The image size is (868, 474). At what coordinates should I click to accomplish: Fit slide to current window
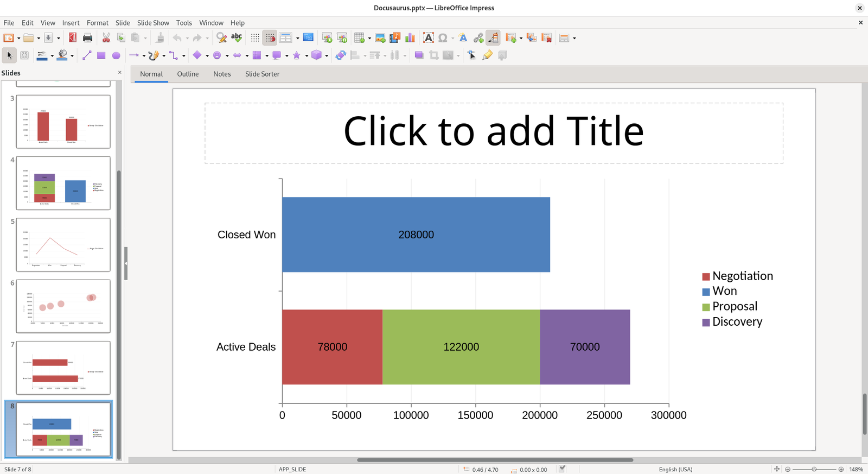pyautogui.click(x=776, y=469)
